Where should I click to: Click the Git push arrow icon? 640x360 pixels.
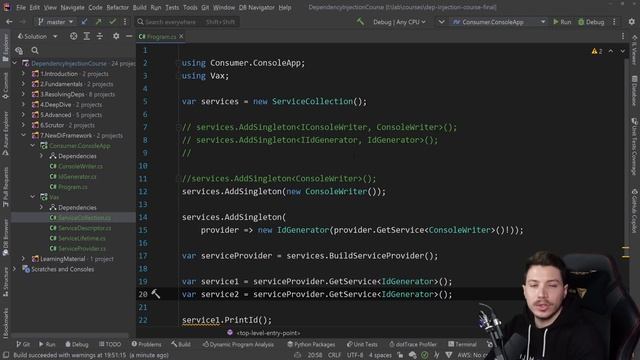(x=98, y=22)
